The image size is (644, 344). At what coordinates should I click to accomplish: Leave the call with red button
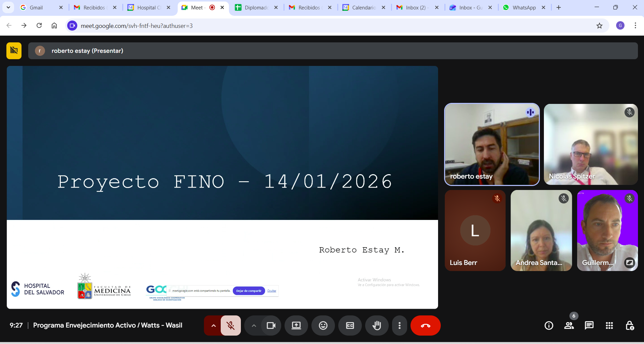click(x=425, y=326)
